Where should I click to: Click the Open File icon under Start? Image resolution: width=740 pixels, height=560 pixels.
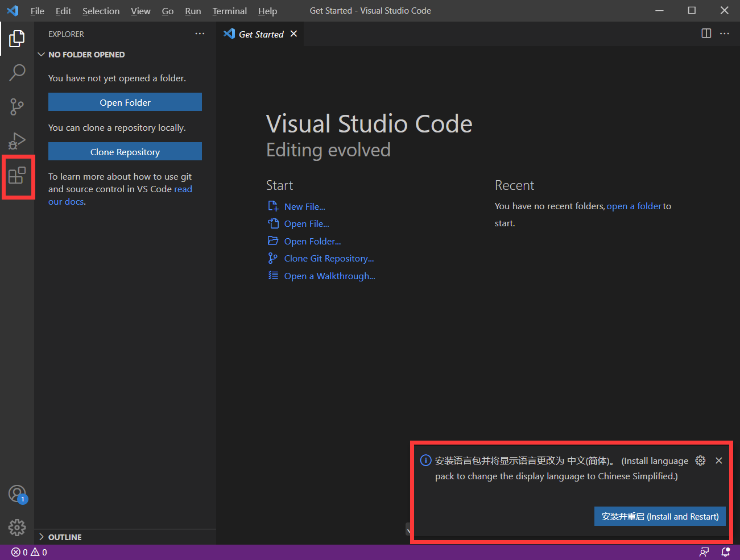pyautogui.click(x=273, y=223)
